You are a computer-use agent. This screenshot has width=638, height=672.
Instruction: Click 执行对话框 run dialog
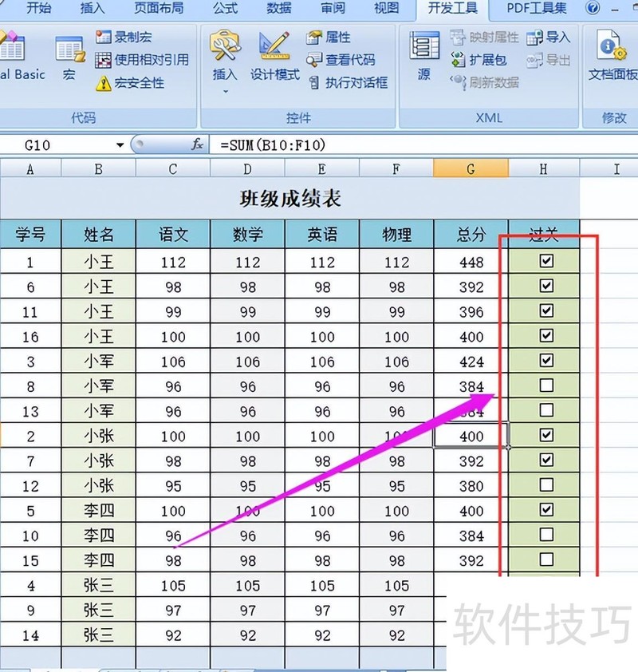coord(349,83)
